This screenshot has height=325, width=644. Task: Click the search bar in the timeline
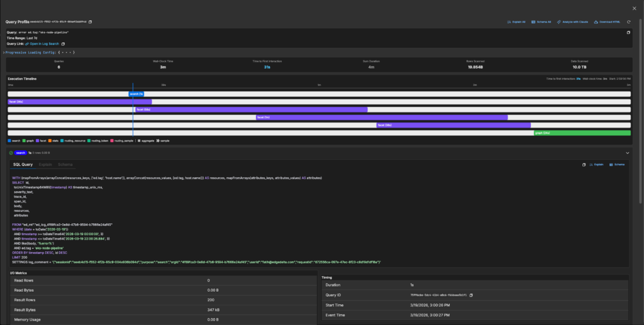[x=136, y=94]
